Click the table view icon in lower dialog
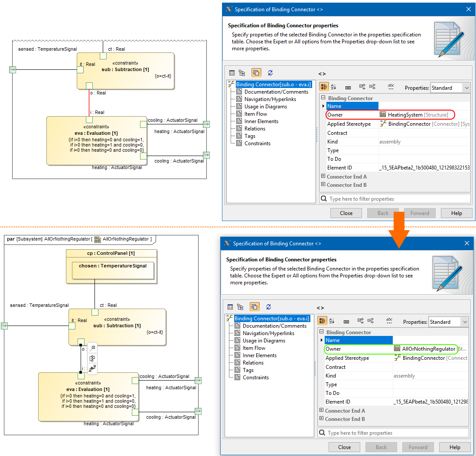This screenshot has height=456, width=476. (230, 307)
